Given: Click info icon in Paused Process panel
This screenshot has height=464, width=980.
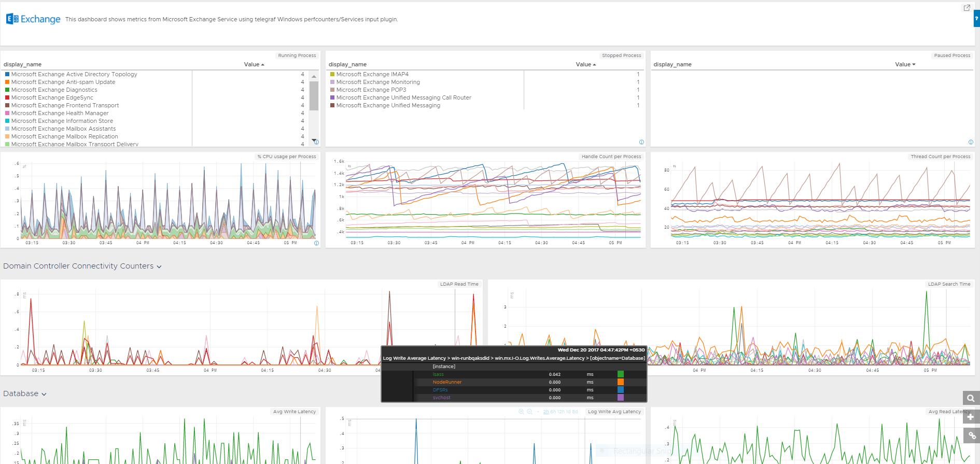Looking at the screenshot, I should coord(971,142).
